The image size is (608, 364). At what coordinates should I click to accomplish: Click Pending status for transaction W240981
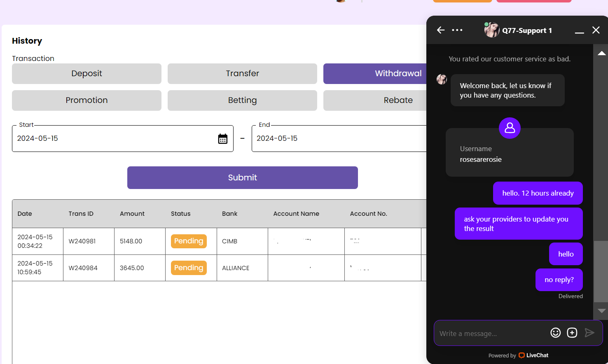point(189,241)
